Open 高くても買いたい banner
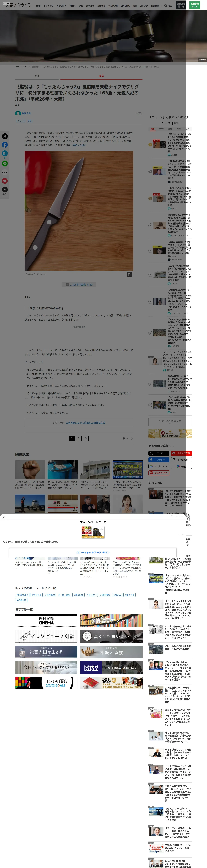 coord(111,636)
